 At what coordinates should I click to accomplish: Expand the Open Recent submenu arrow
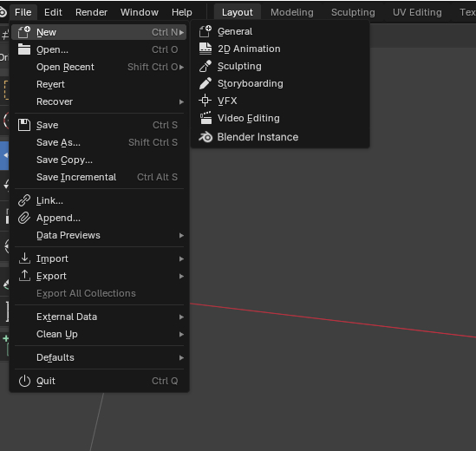[x=181, y=67]
